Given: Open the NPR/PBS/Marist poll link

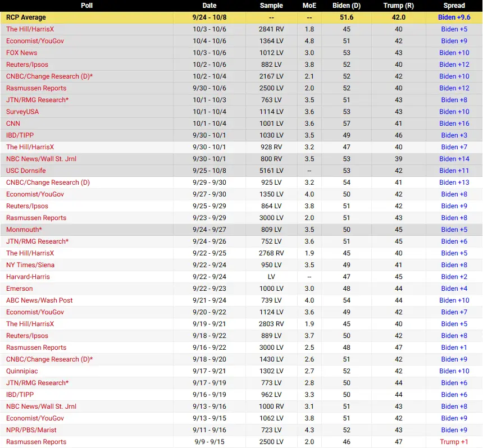Looking at the screenshot, I should point(31,430).
